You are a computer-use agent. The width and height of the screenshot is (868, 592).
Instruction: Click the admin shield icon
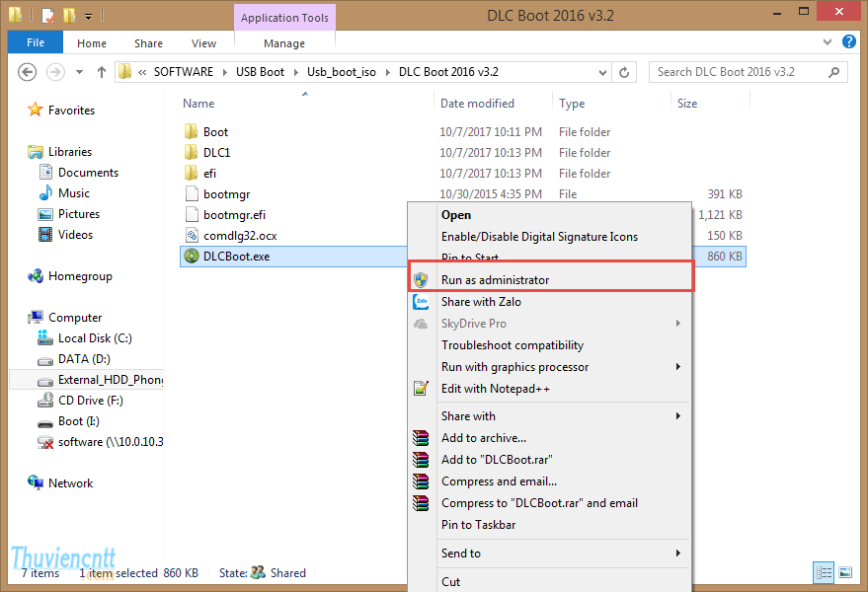[x=421, y=280]
